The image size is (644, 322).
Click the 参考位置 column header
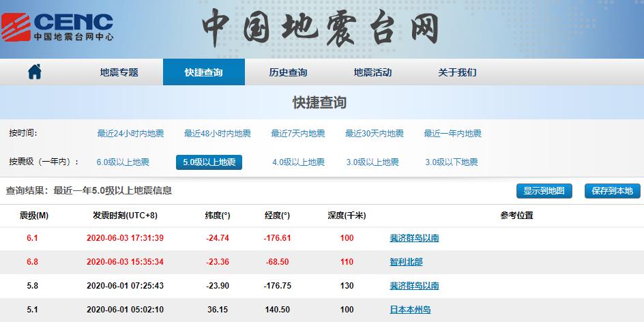pyautogui.click(x=516, y=216)
